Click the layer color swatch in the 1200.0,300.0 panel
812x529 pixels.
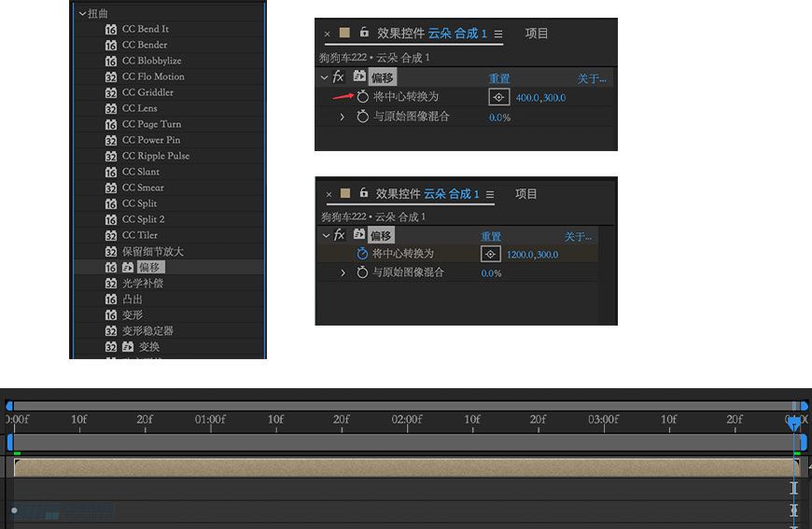[345, 193]
